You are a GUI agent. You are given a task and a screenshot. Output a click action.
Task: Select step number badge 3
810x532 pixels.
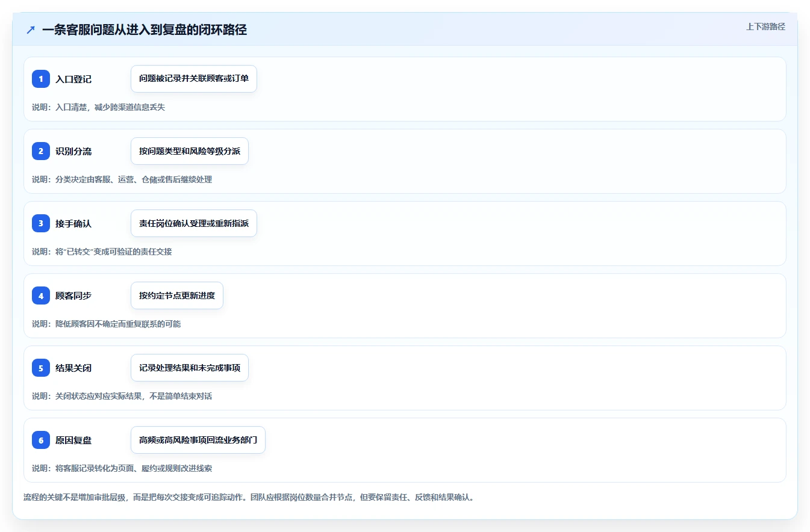41,223
